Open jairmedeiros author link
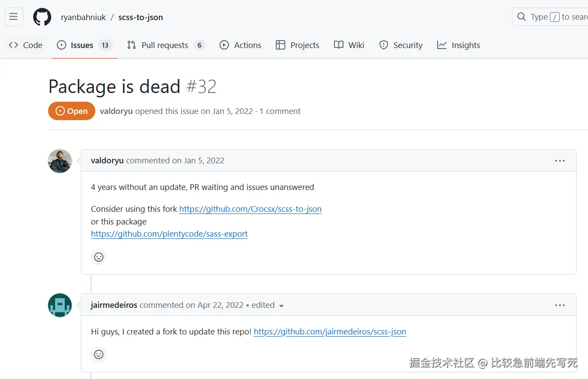This screenshot has width=588, height=379. click(114, 305)
